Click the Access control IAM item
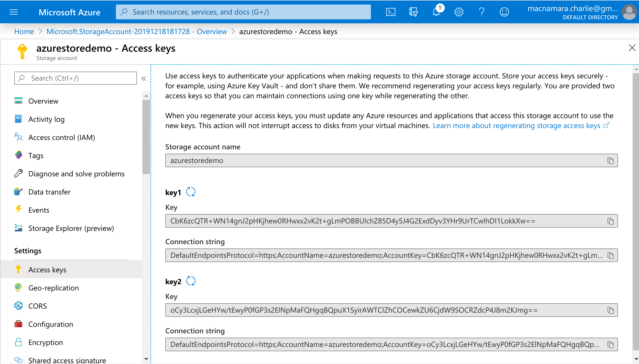The width and height of the screenshot is (639, 364). point(62,137)
